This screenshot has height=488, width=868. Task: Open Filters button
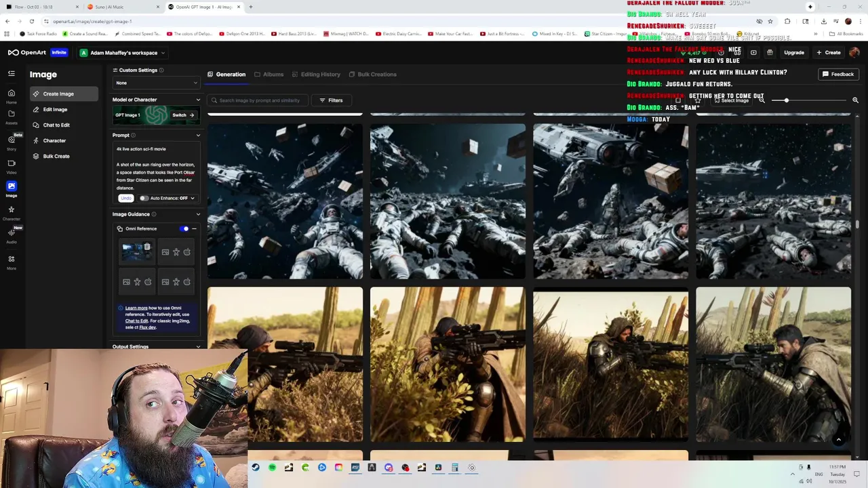[x=331, y=100]
